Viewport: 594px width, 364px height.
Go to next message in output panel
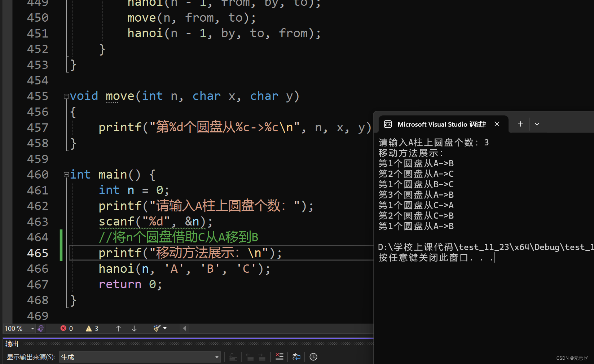point(262,357)
